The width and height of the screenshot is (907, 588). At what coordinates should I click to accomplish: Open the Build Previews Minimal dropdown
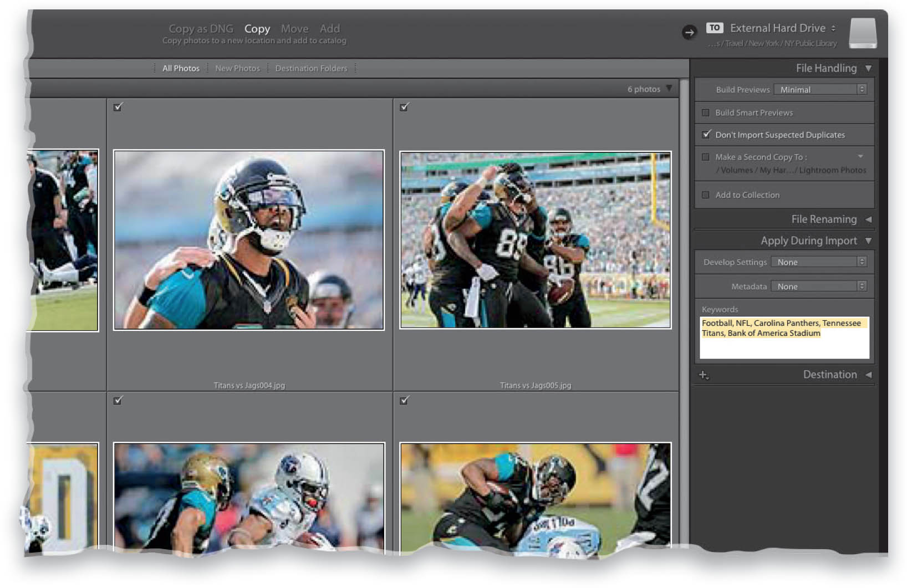pos(820,89)
